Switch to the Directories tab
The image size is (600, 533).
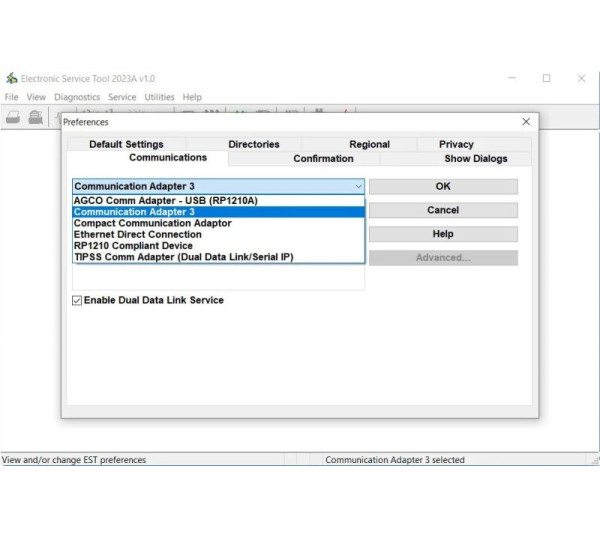point(253,144)
